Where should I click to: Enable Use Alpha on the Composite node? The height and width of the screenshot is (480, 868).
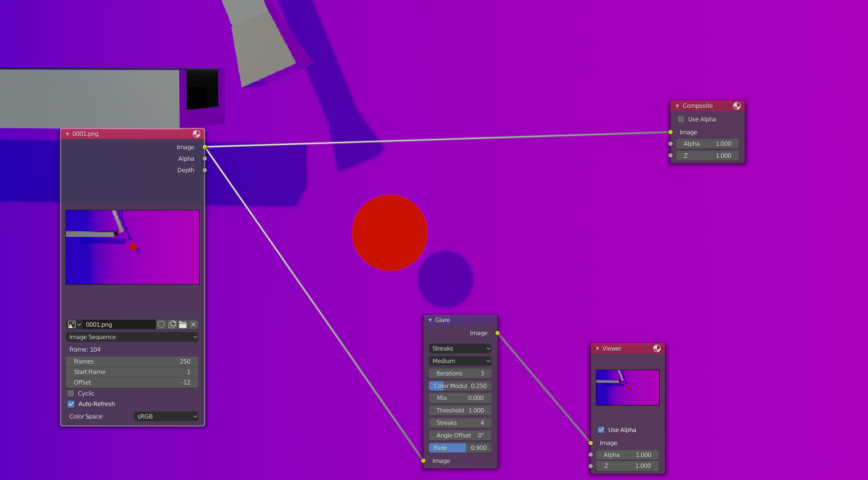pos(681,119)
